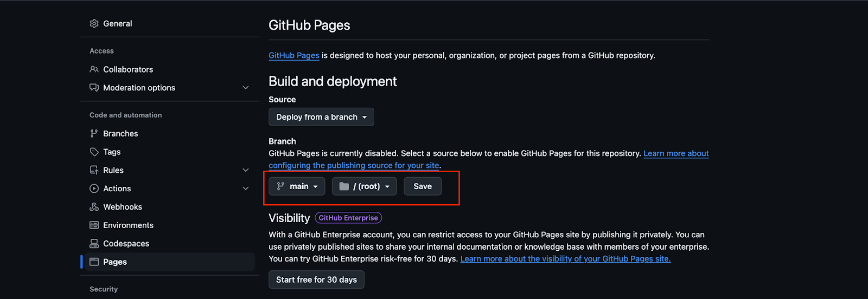Click the Collaborators people icon
Viewport: 868px width, 299px height.
click(x=94, y=69)
